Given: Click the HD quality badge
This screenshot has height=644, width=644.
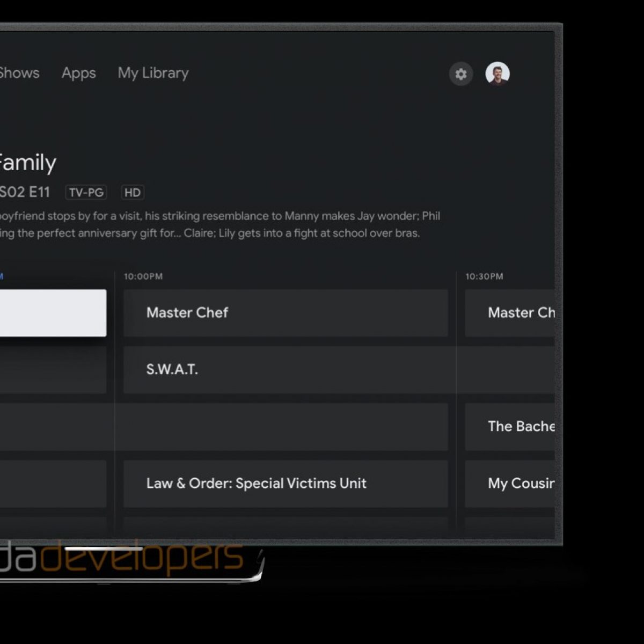Looking at the screenshot, I should (x=133, y=193).
